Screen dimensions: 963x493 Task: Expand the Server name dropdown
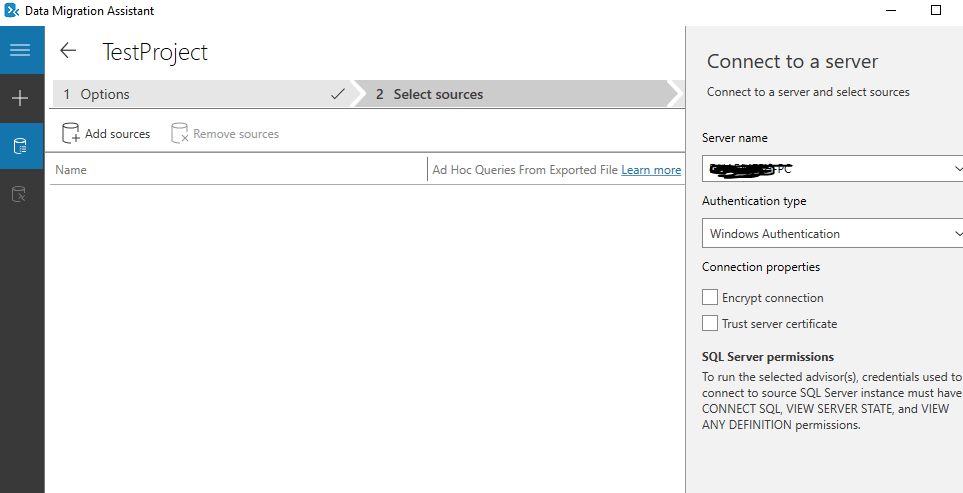[957, 170]
